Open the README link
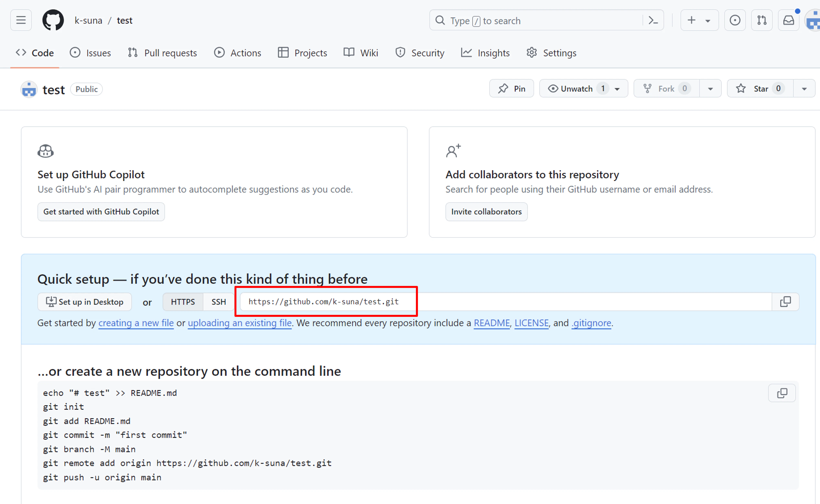This screenshot has width=820, height=504. click(492, 323)
